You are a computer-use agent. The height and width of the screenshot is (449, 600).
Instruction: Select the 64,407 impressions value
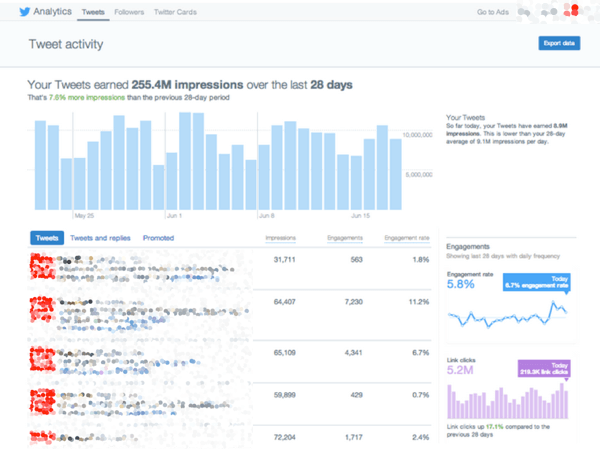[284, 302]
